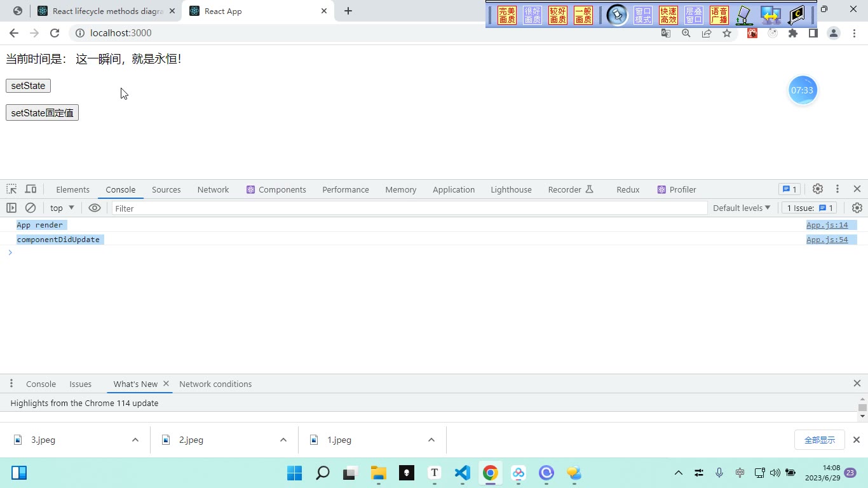Go back using the browser back arrow
868x488 pixels.
coord(14,33)
